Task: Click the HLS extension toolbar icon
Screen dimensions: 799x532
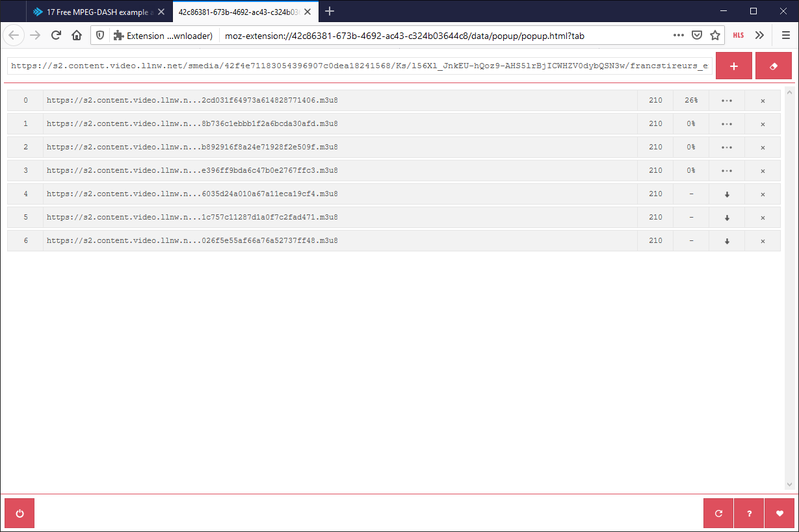Action: click(739, 36)
